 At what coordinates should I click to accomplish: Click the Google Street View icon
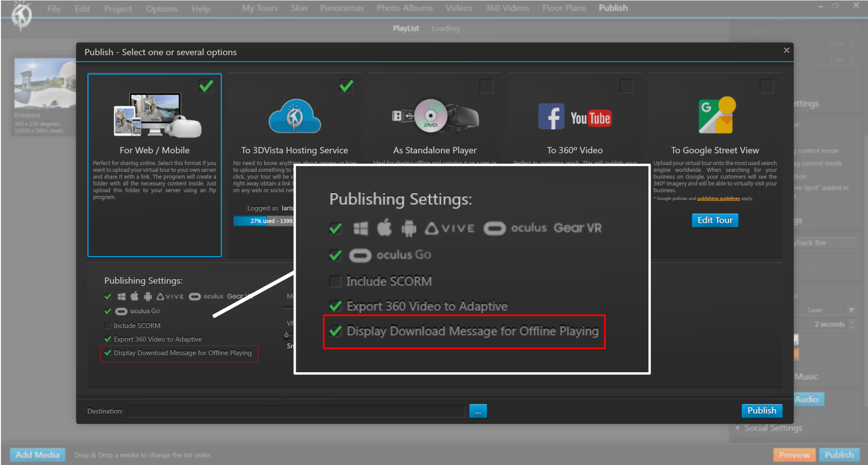[x=717, y=115]
